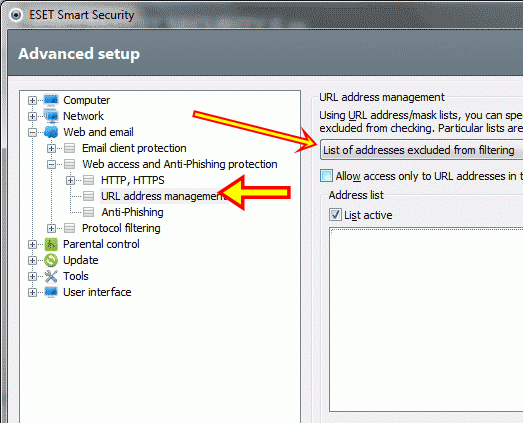The height and width of the screenshot is (423, 523).
Task: Expand the Update tree node
Action: point(32,260)
